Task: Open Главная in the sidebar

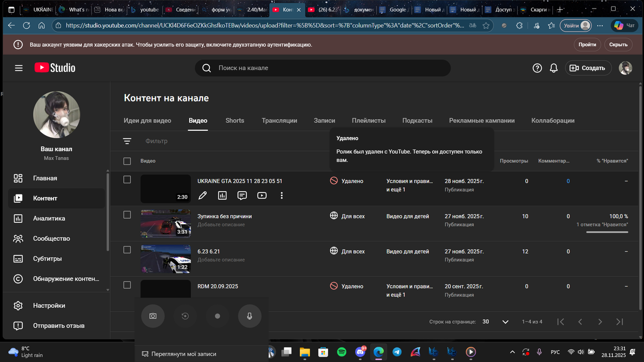Action: pos(56,178)
